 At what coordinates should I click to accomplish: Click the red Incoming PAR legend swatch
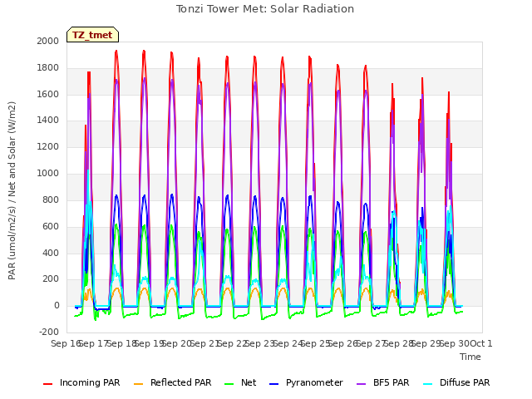pos(48,384)
